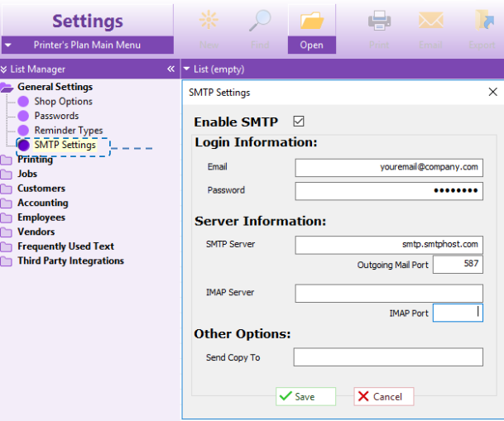
Task: Open the Vendors settings group
Action: (x=36, y=232)
